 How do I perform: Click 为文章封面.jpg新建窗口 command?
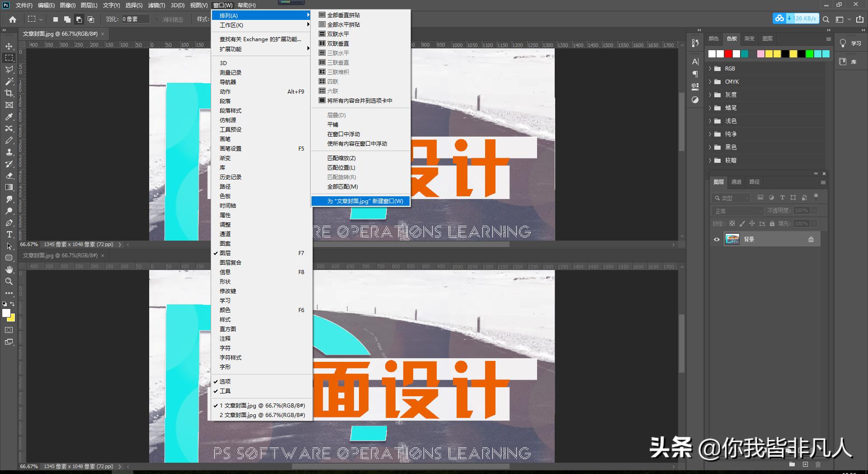pyautogui.click(x=360, y=201)
